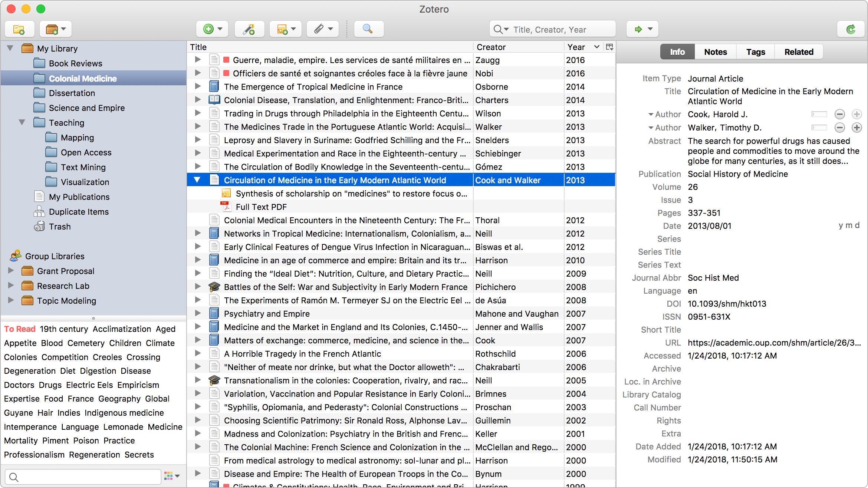Expand the Teaching folder tree item
This screenshot has width=868, height=488.
click(x=23, y=122)
